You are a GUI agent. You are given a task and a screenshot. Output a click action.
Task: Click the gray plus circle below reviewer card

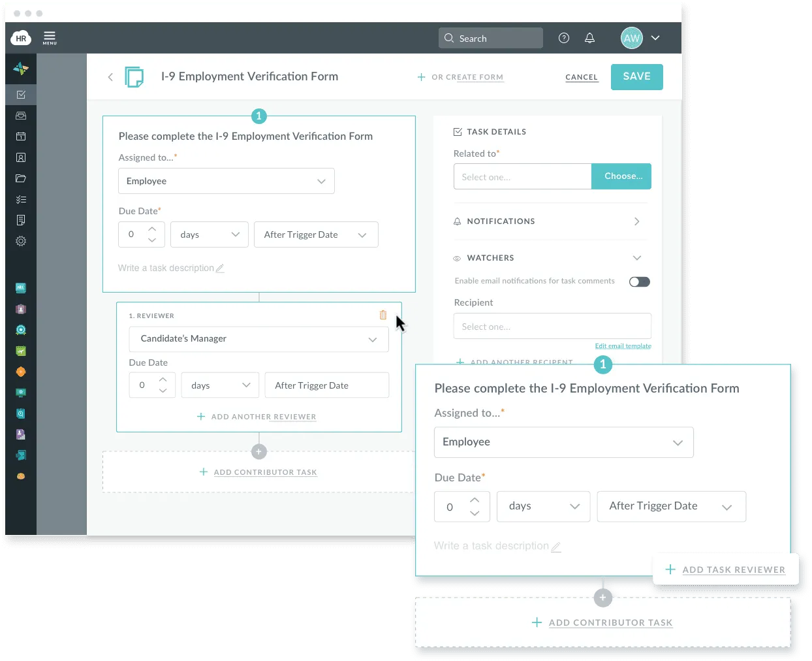[259, 451]
